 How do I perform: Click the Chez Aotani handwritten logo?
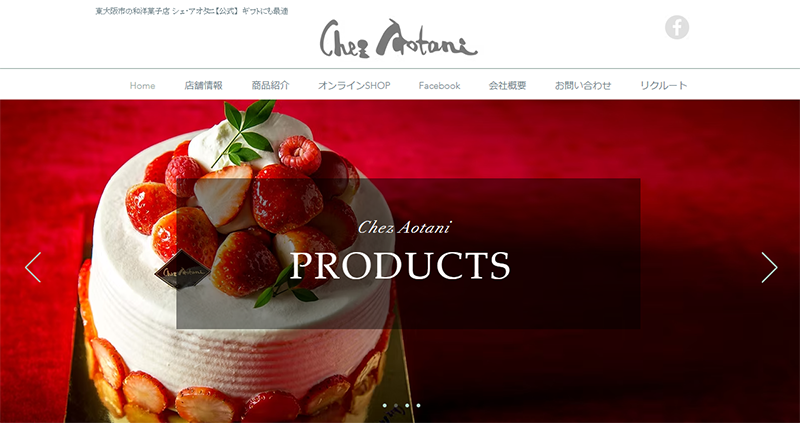[398, 39]
